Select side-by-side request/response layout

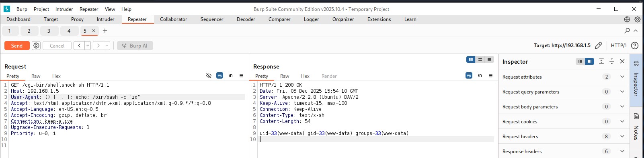(x=471, y=59)
